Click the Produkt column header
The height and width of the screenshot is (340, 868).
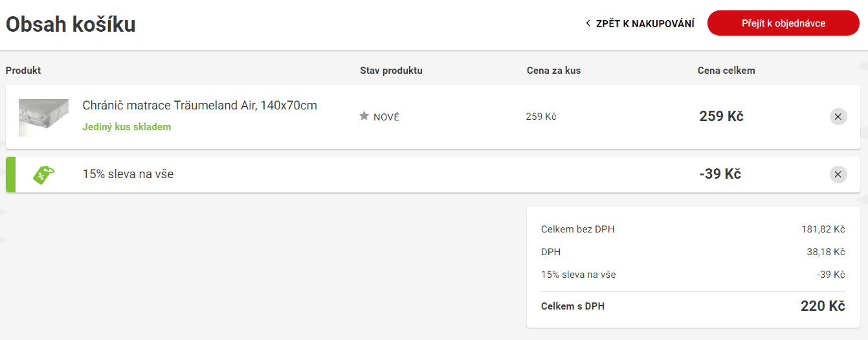click(23, 71)
